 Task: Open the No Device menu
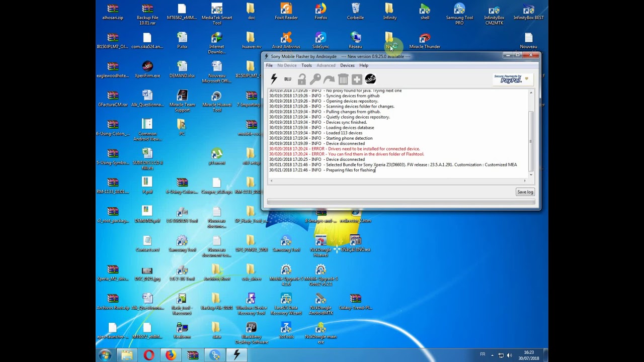pos(287,65)
